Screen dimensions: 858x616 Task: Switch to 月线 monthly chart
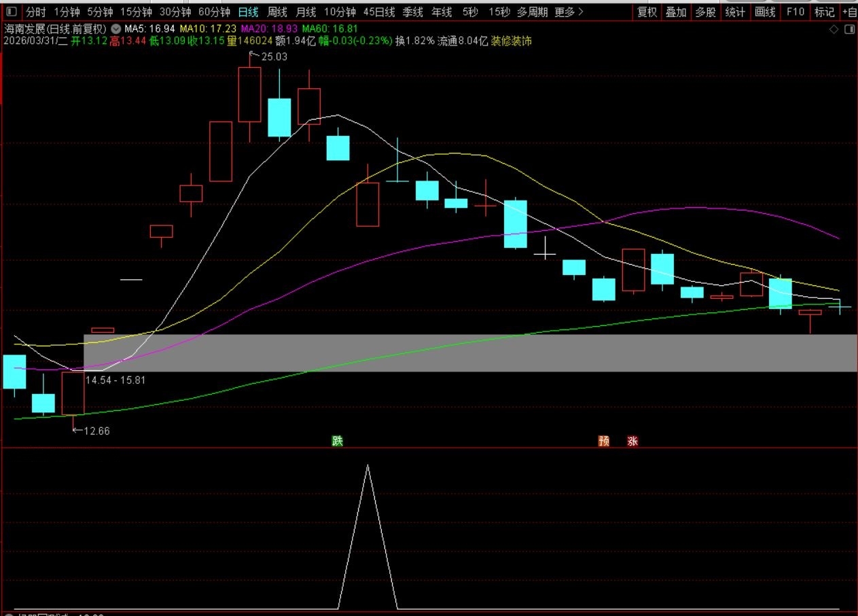tap(305, 12)
